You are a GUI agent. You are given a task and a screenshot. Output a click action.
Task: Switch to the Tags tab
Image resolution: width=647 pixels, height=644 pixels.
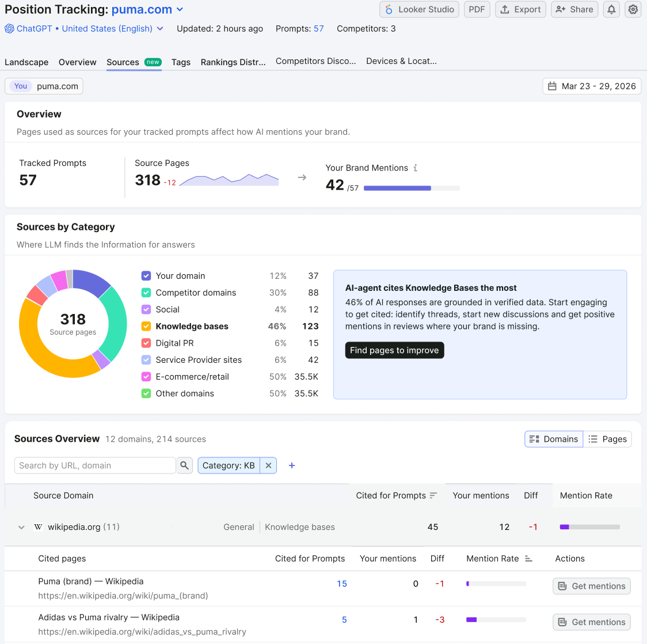pos(181,62)
